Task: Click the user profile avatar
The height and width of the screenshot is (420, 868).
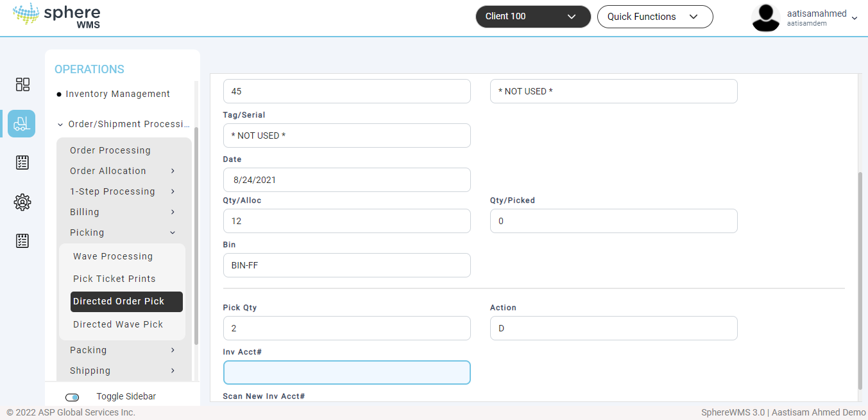Action: click(x=765, y=17)
